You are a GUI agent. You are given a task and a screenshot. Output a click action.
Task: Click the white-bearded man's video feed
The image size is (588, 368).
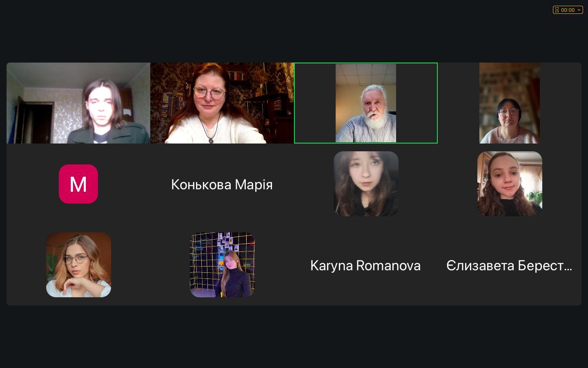(366, 103)
